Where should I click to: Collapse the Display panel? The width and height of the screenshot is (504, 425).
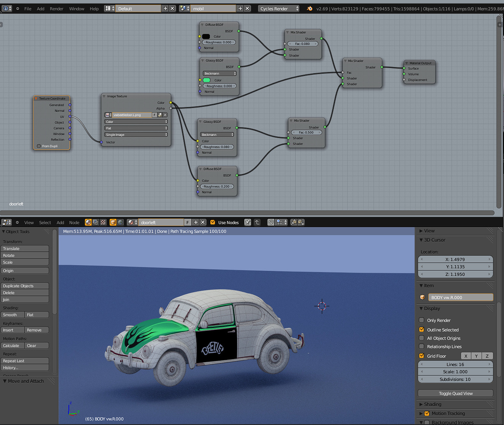pos(421,308)
